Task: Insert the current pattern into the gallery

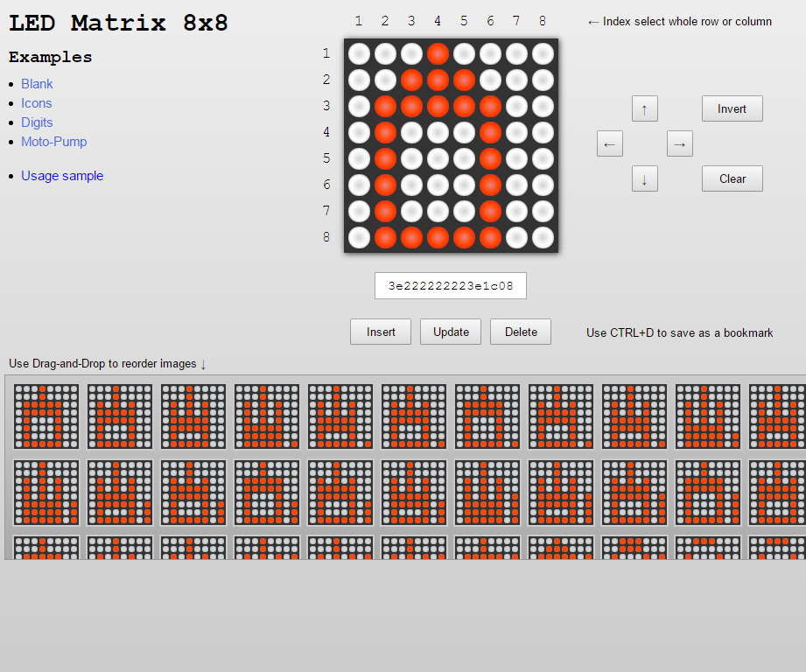Action: pos(380,331)
